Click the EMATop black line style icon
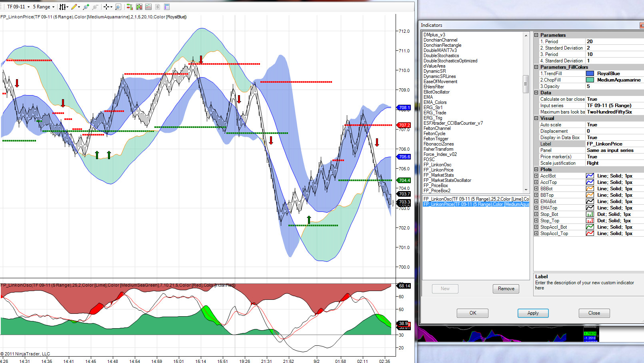Viewport: 644px width, 363px height. (590, 208)
